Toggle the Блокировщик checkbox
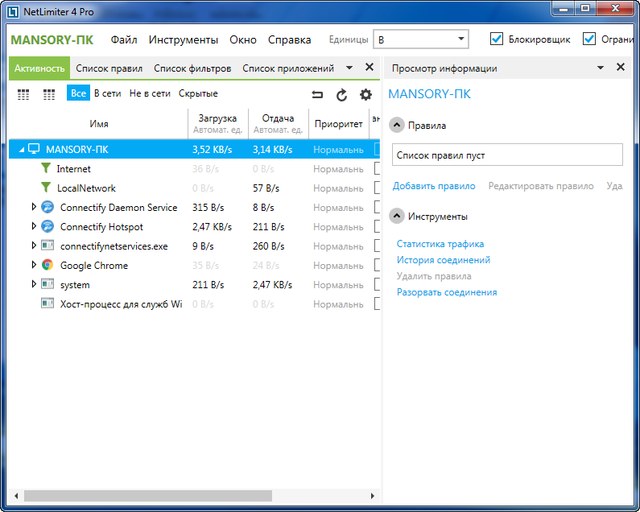 (497, 39)
